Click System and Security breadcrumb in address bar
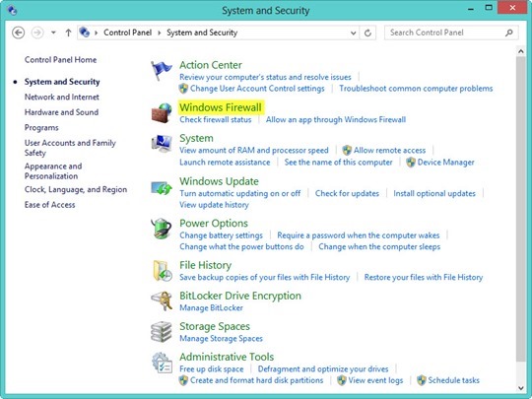 pos(202,33)
